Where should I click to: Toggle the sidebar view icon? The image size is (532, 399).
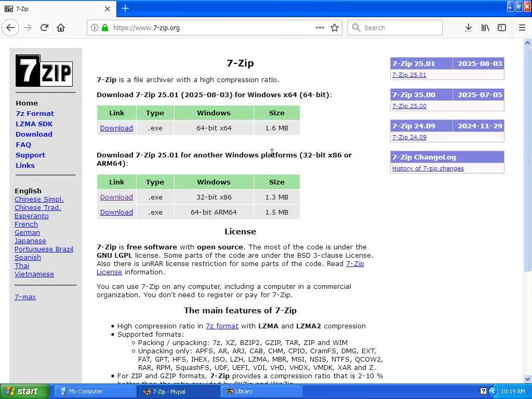coord(502,28)
